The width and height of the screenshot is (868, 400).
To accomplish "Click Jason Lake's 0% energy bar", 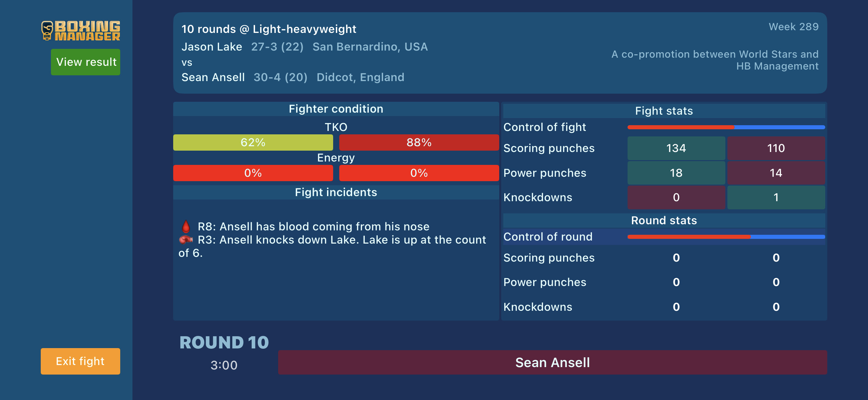I will point(253,173).
